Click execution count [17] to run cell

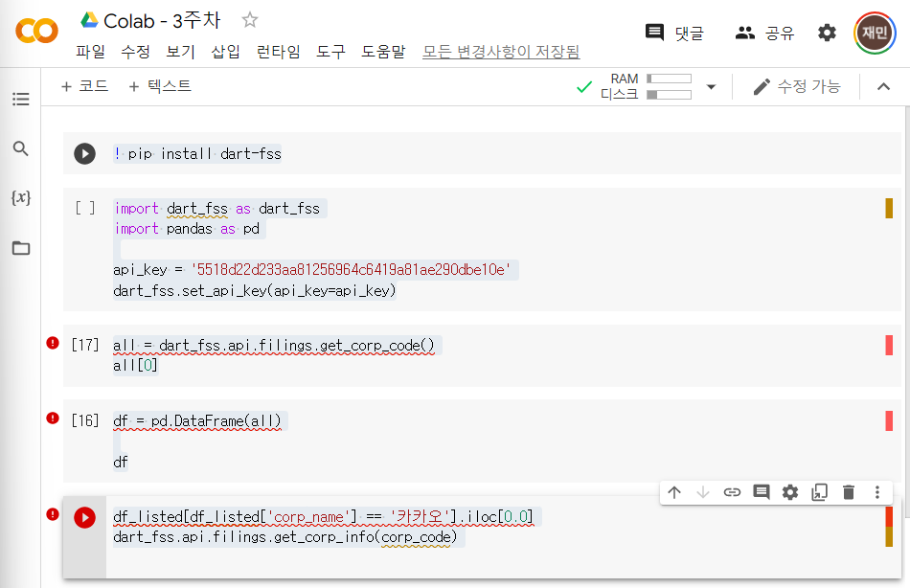(84, 345)
